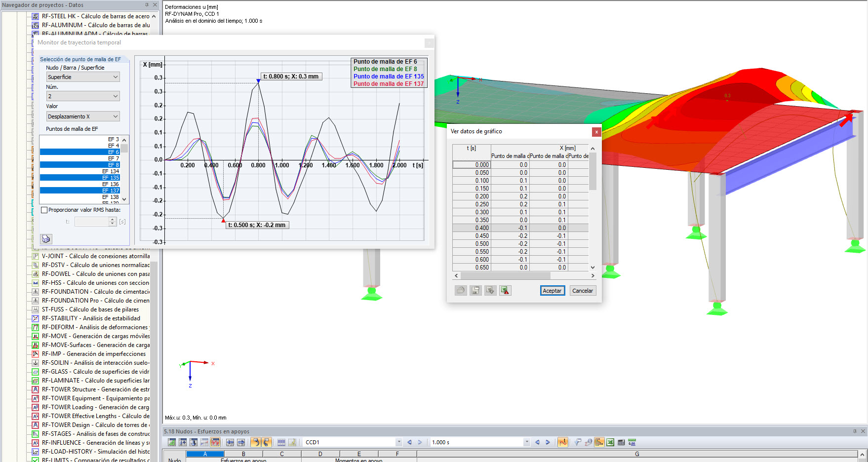Click the left-arrow table navigation icon
Viewport: 868px width, 462px height.
click(230, 442)
